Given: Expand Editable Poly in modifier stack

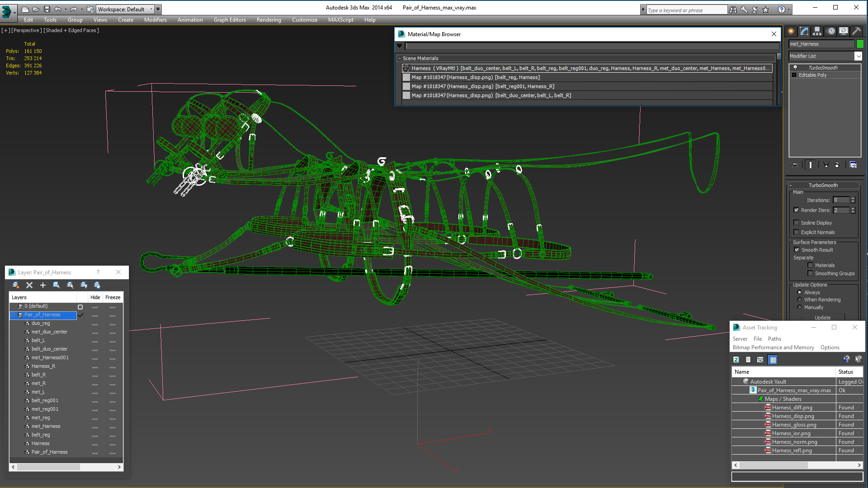Looking at the screenshot, I should tap(794, 75).
